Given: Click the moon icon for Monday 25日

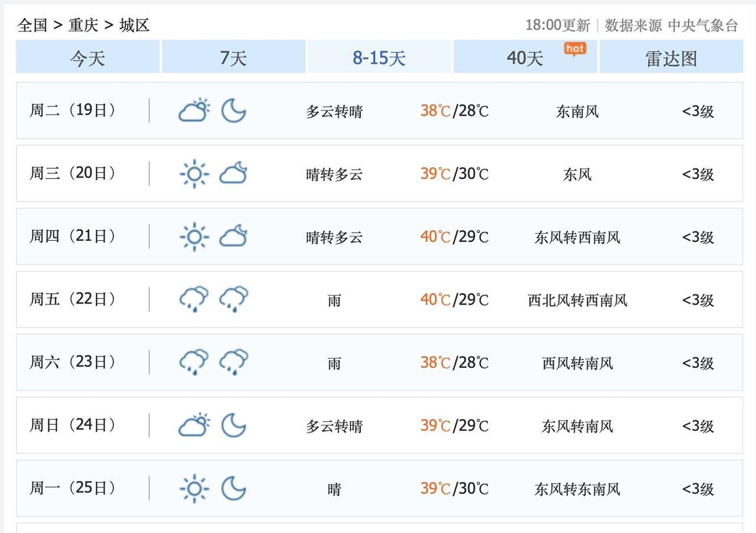Looking at the screenshot, I should (233, 488).
